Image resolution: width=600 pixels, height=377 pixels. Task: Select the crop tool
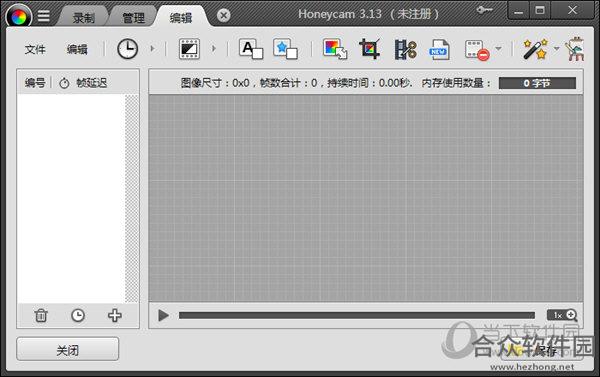(370, 49)
